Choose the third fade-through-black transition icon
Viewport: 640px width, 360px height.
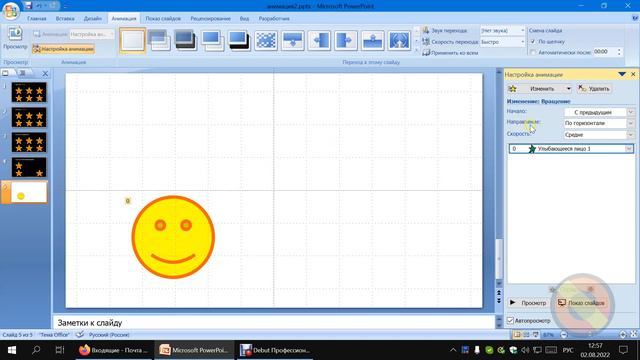point(185,40)
